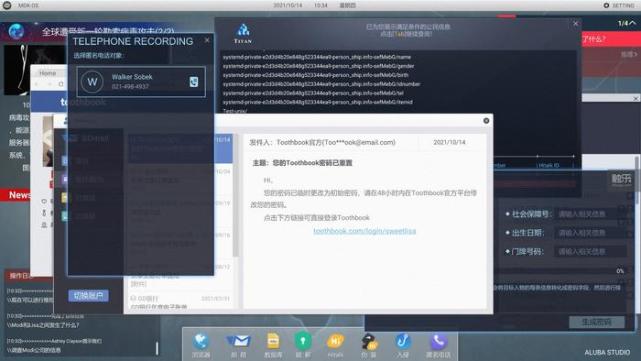Open the yellow mail folder in sidebar

coord(65,197)
